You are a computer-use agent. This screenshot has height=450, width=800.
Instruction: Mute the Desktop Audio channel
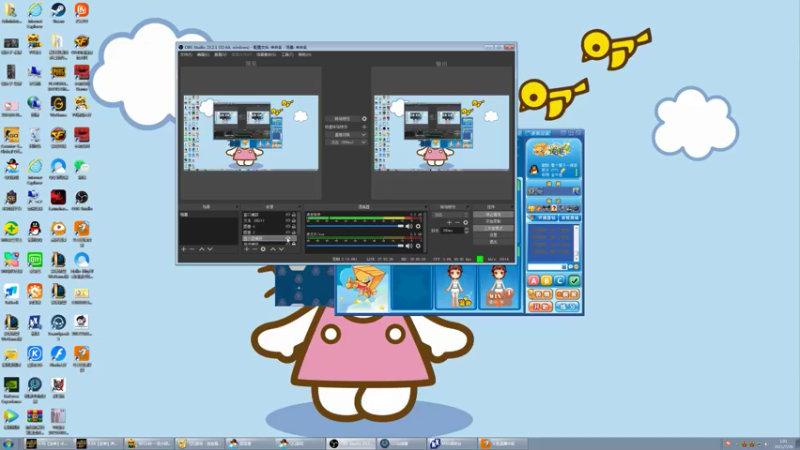coord(409,226)
